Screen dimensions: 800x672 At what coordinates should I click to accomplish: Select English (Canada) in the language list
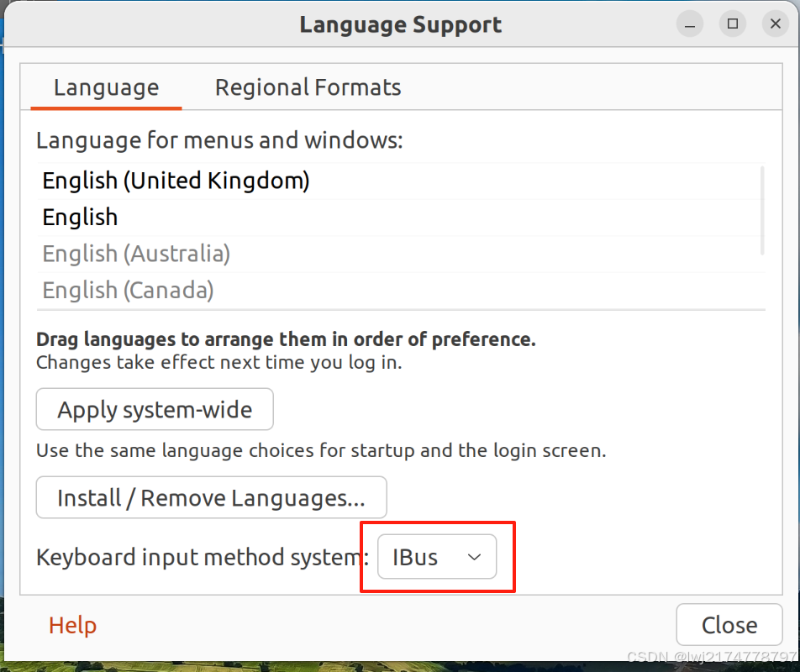tap(401, 291)
